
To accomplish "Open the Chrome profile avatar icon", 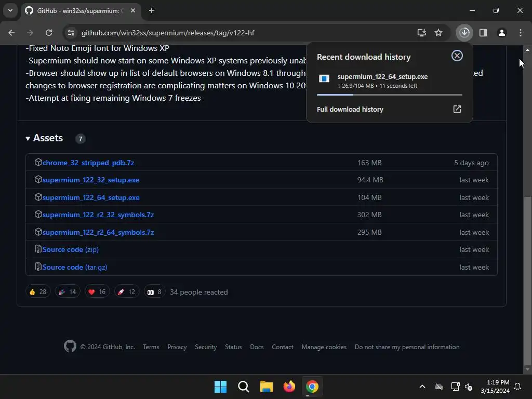I will tap(502, 33).
